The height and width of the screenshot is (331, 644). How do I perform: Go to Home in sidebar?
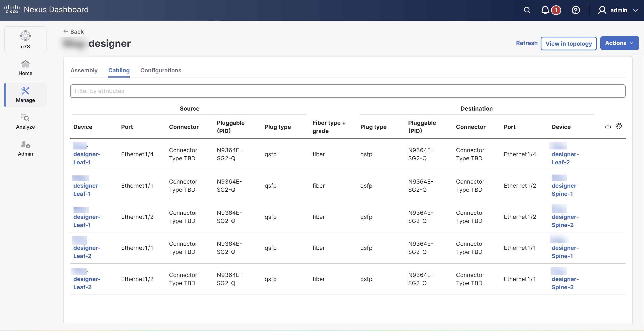(25, 68)
